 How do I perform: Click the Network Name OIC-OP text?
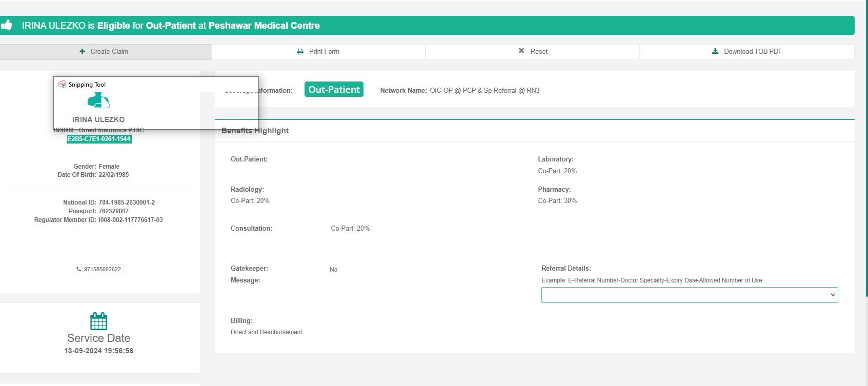(x=485, y=91)
